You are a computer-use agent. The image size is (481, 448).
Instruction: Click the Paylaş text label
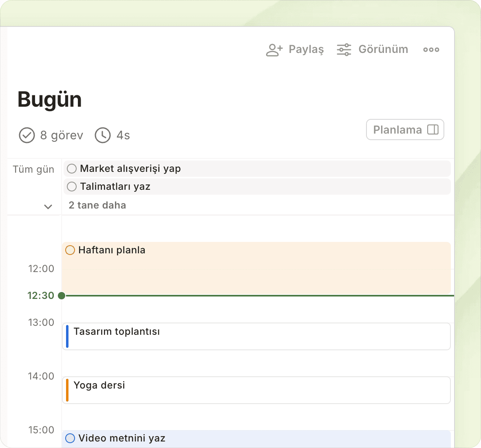coord(306,50)
